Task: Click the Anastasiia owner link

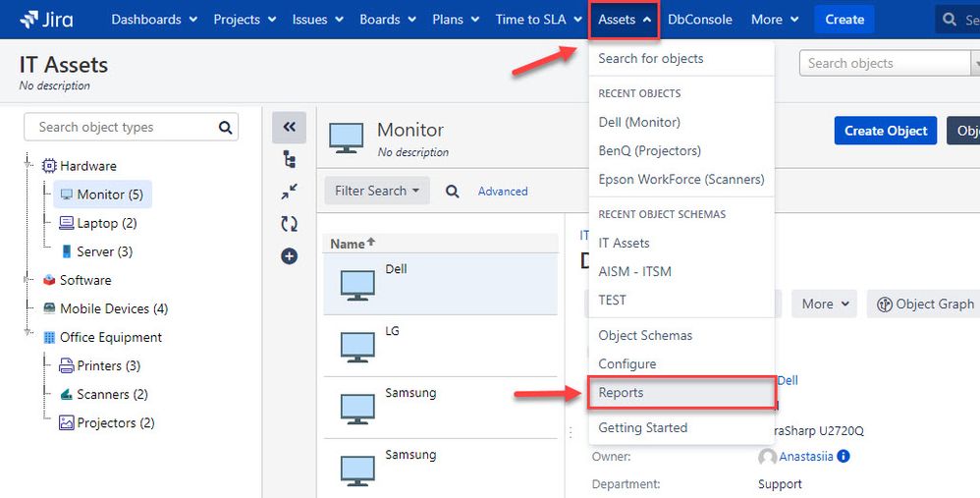Action: coord(805,457)
